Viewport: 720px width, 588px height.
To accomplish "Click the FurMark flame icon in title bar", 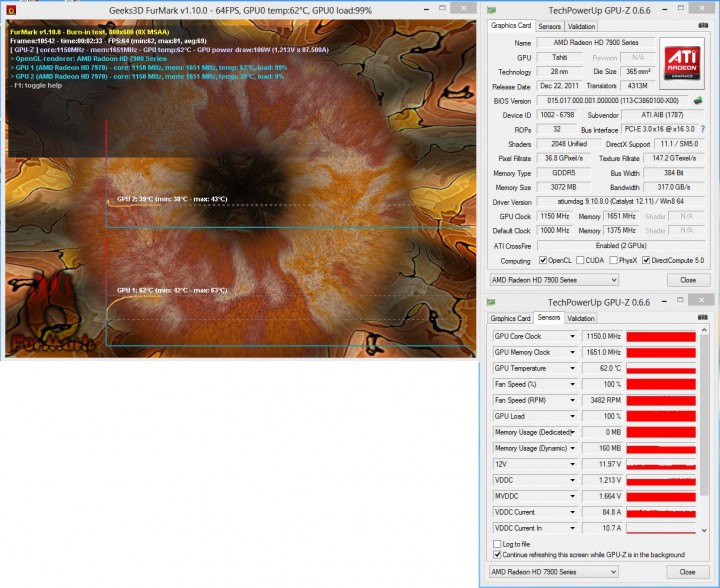I will [x=10, y=10].
